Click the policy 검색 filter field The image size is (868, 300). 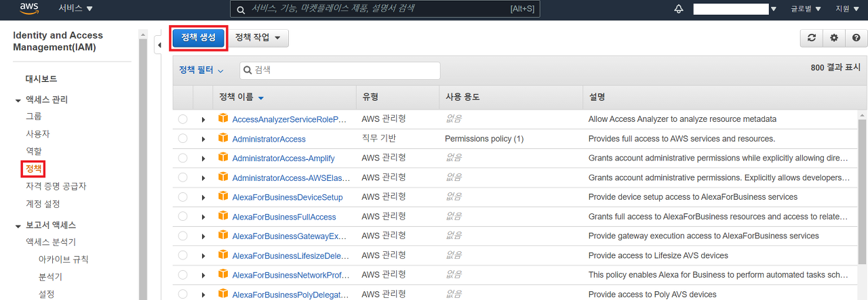(x=340, y=70)
